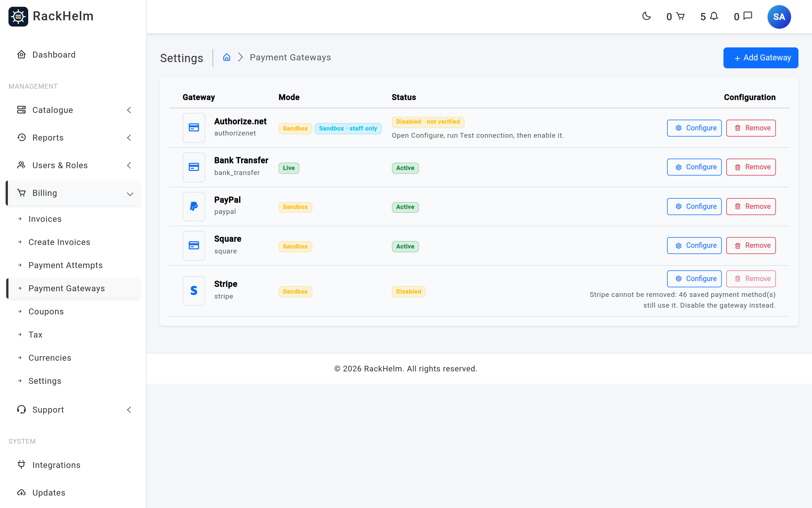
Task: Click the home breadcrumb icon
Action: click(x=227, y=58)
